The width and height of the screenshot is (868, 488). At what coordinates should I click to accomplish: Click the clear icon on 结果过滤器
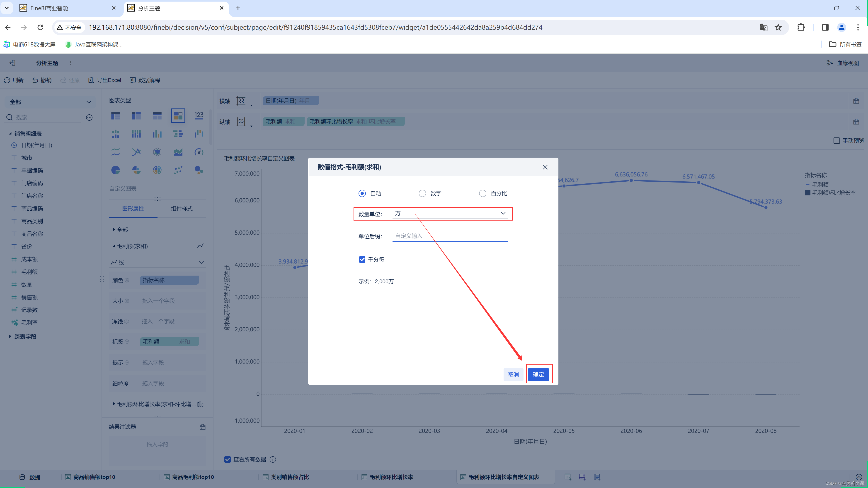click(x=203, y=427)
